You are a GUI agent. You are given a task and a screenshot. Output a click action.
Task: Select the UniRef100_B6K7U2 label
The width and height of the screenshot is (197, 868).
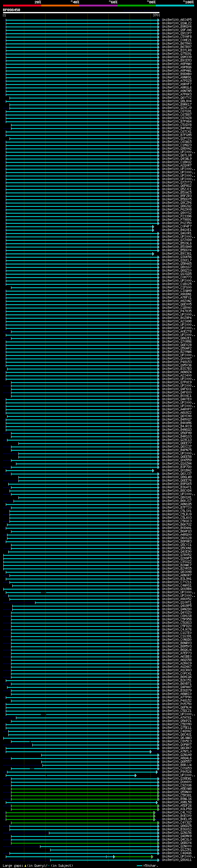click(x=177, y=524)
